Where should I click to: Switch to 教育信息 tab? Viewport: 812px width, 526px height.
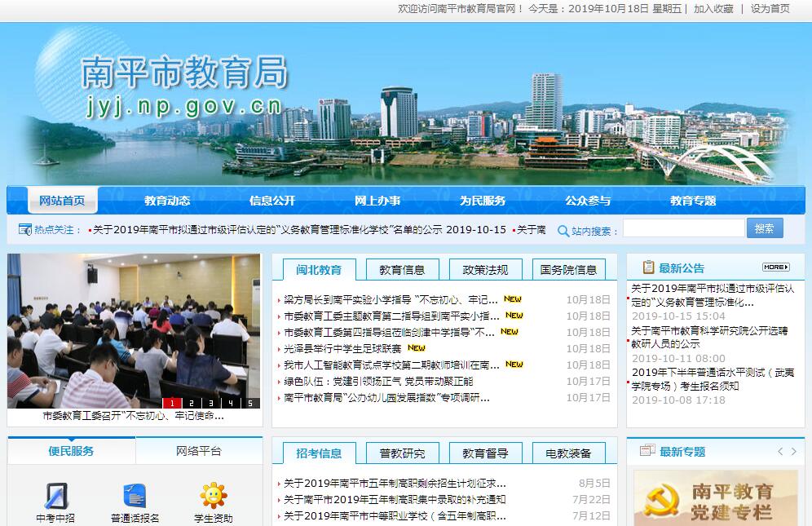point(403,269)
